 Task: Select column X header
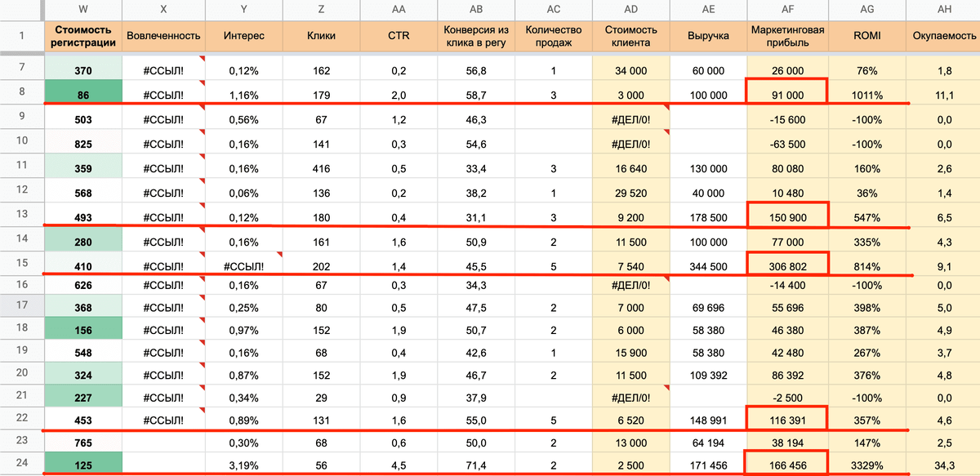tap(163, 10)
